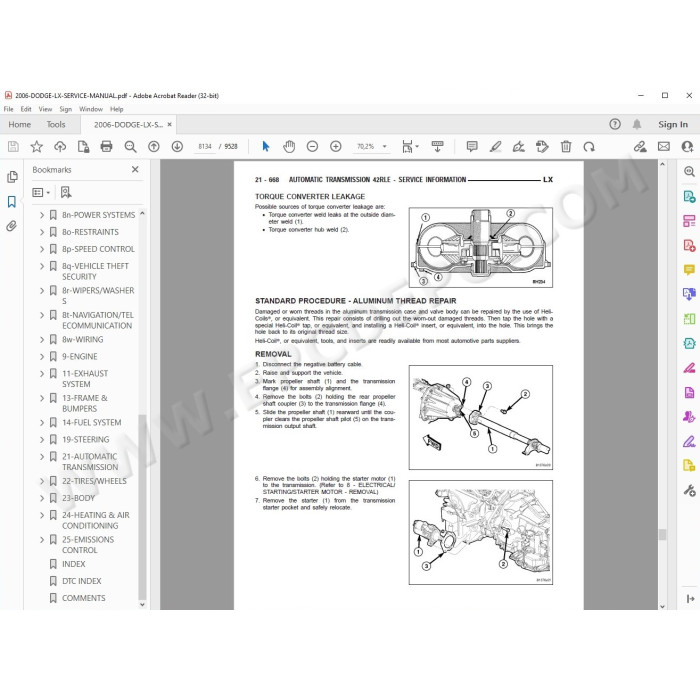Activate the hand pan tool
Screen dimensions: 700x700
coord(289,146)
